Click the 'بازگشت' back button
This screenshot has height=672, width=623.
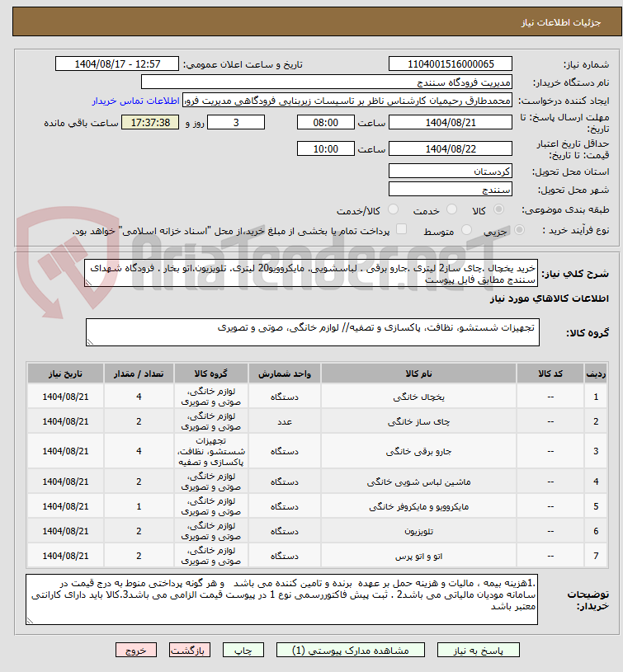[x=190, y=650]
